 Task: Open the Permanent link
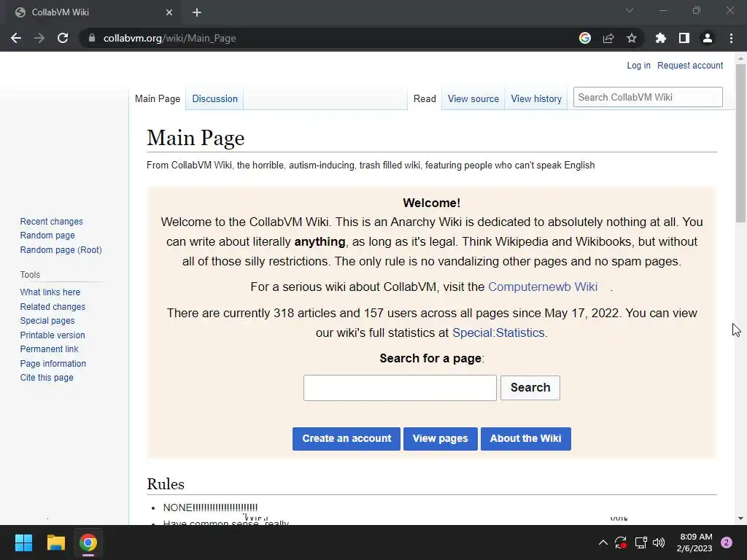pyautogui.click(x=49, y=349)
